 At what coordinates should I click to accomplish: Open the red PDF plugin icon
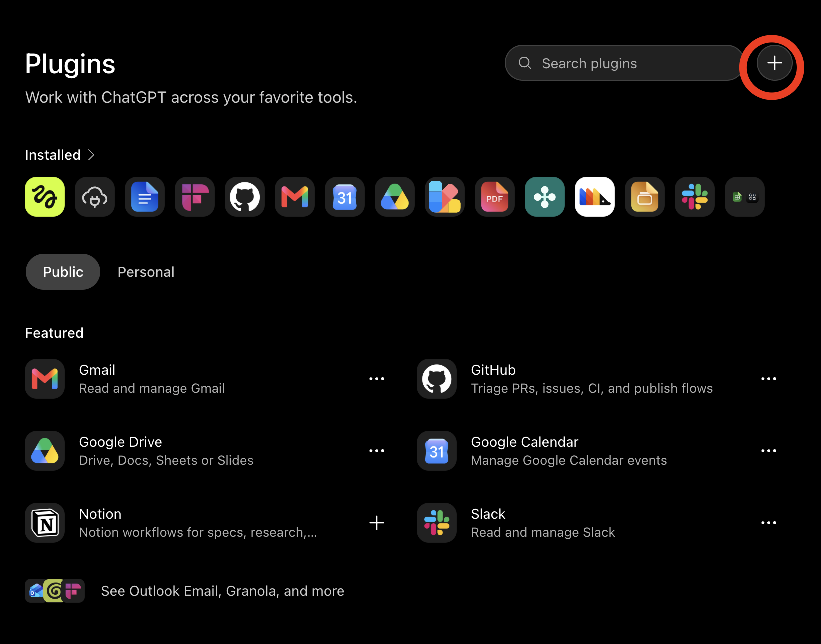[x=495, y=197]
